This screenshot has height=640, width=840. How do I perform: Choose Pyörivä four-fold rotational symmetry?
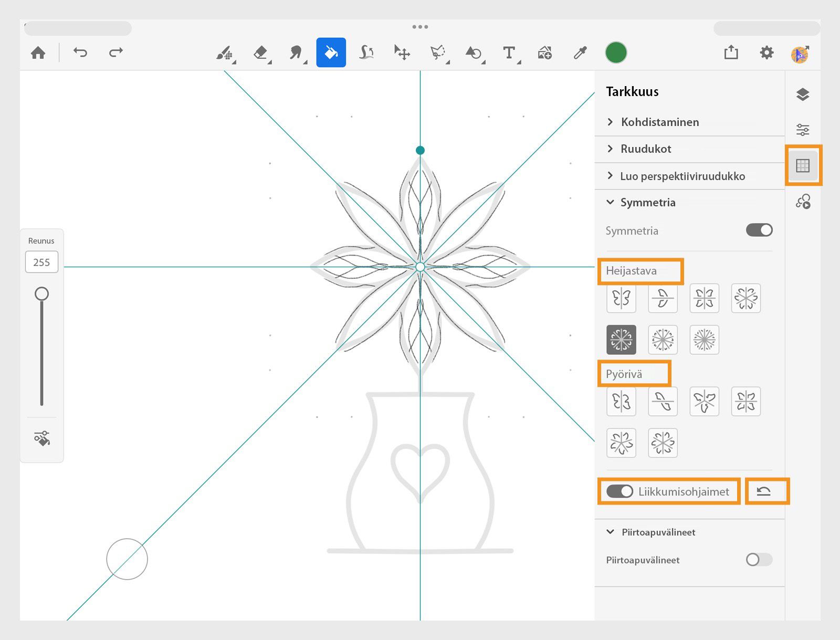[x=745, y=402]
